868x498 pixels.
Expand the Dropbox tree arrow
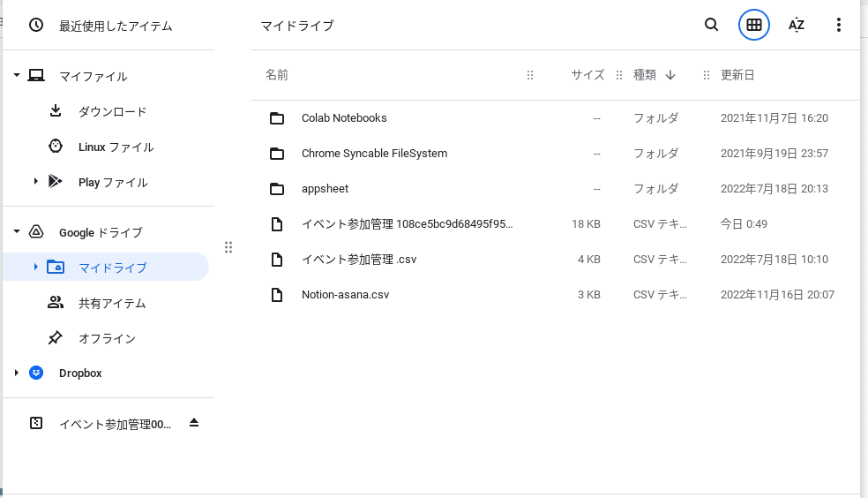17,373
